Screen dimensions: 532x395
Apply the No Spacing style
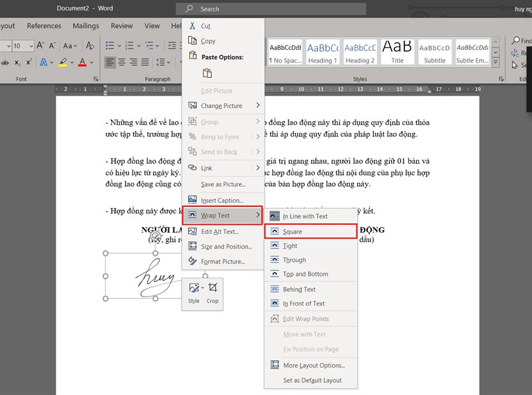pos(285,52)
